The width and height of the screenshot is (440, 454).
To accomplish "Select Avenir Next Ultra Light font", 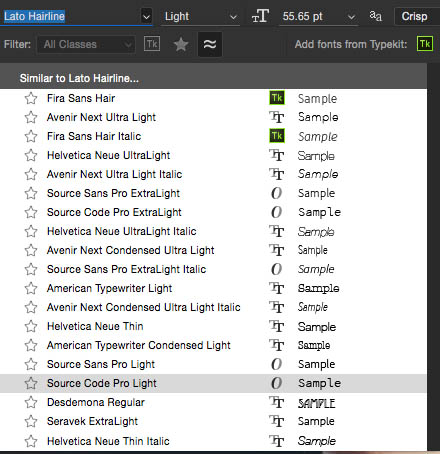I will point(213,117).
